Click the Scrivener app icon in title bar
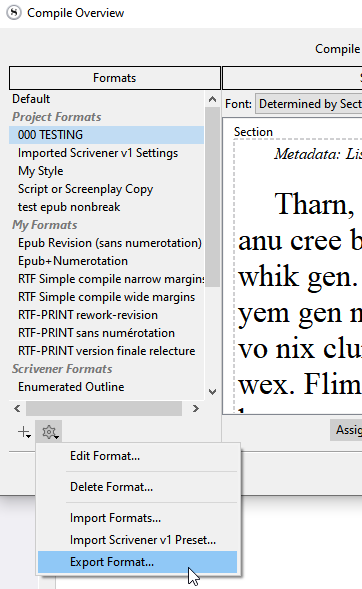Screen dimensions: 362x589 pyautogui.click(x=14, y=13)
